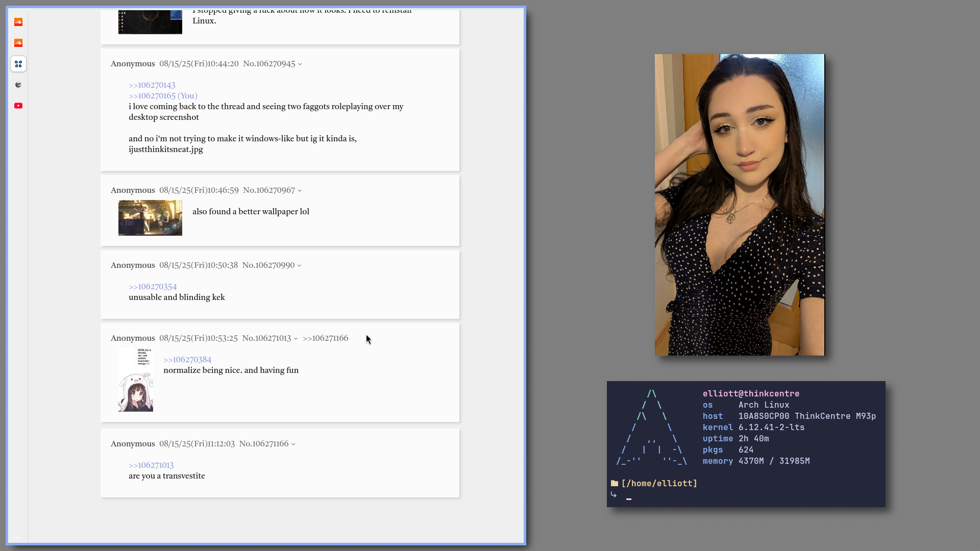980x551 pixels.
Task: Click the >>106270384 quote link
Action: [x=187, y=360]
